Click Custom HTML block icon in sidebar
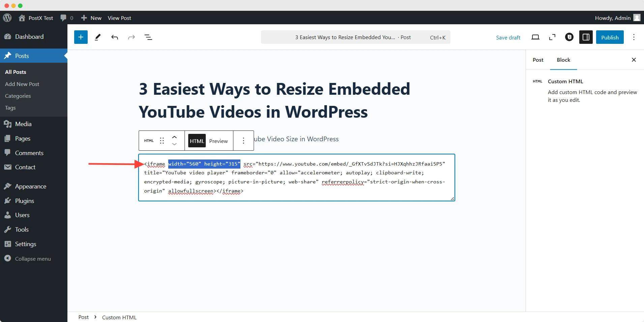Image resolution: width=644 pixels, height=322 pixels. (537, 81)
